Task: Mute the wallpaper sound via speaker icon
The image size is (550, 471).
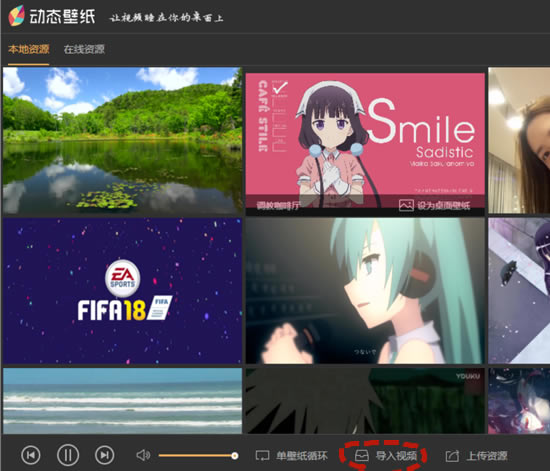Action: 143,455
